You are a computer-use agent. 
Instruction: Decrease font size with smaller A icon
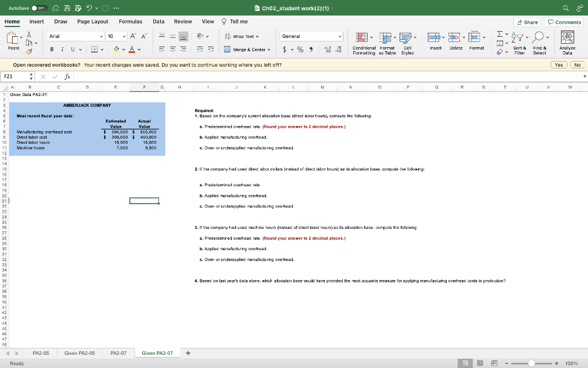[144, 36]
